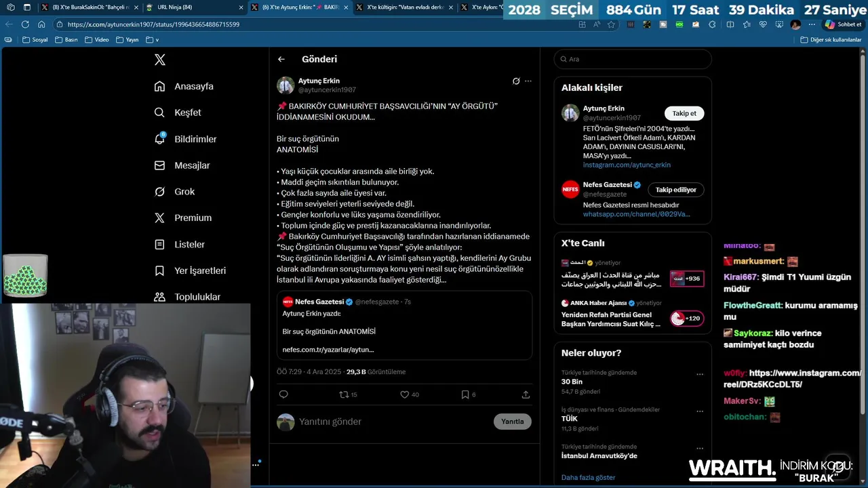868x488 pixels.
Task: Open Anasayfa home icon
Action: (x=159, y=86)
